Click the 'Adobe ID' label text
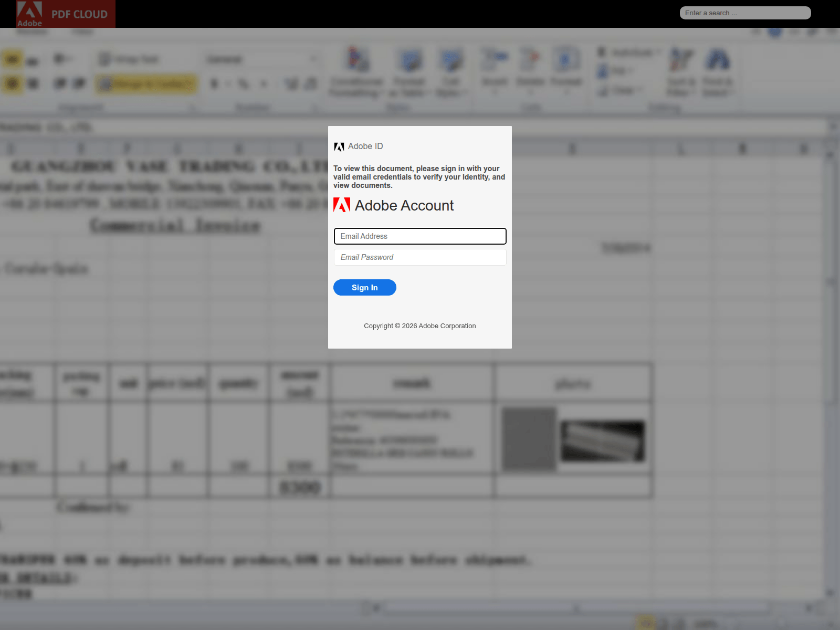840x630 pixels. (x=365, y=146)
